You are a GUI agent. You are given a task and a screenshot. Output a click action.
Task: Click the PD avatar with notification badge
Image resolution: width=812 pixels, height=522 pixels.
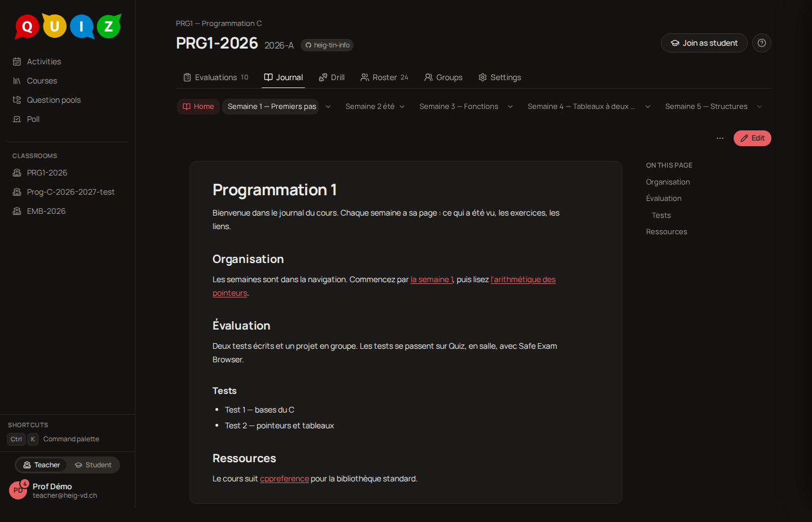(18, 490)
